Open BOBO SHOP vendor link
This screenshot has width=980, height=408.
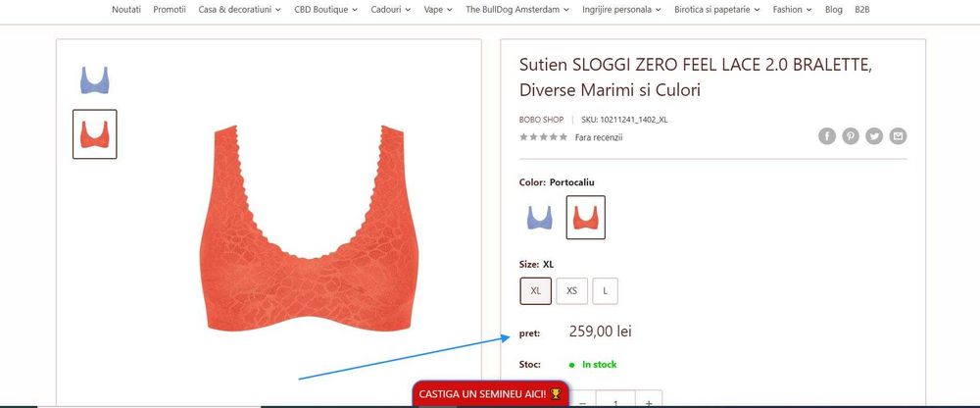pyautogui.click(x=541, y=120)
